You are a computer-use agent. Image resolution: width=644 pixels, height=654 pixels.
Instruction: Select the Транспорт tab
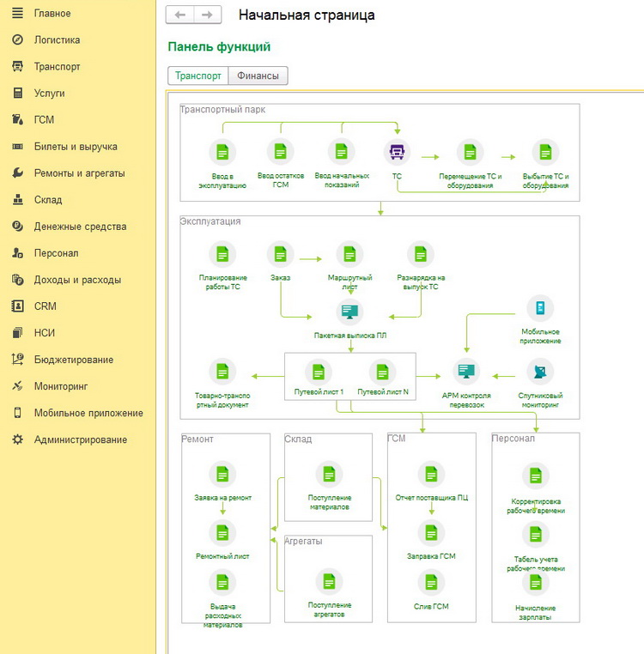(x=198, y=76)
